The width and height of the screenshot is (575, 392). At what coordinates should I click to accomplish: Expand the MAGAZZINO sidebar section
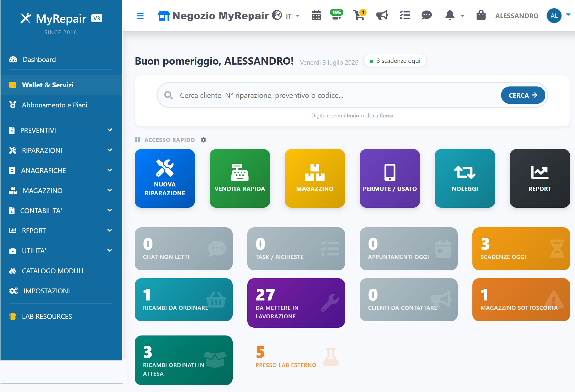pyautogui.click(x=61, y=190)
